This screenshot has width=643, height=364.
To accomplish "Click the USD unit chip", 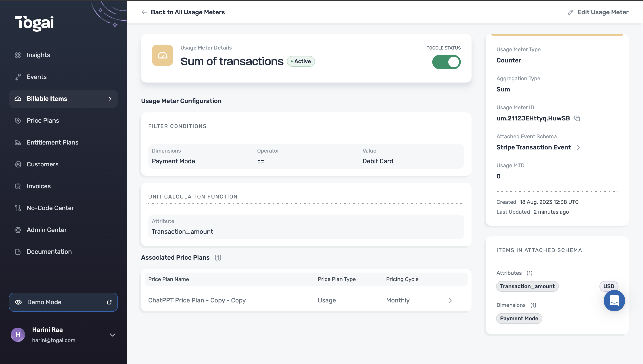I will tap(609, 287).
